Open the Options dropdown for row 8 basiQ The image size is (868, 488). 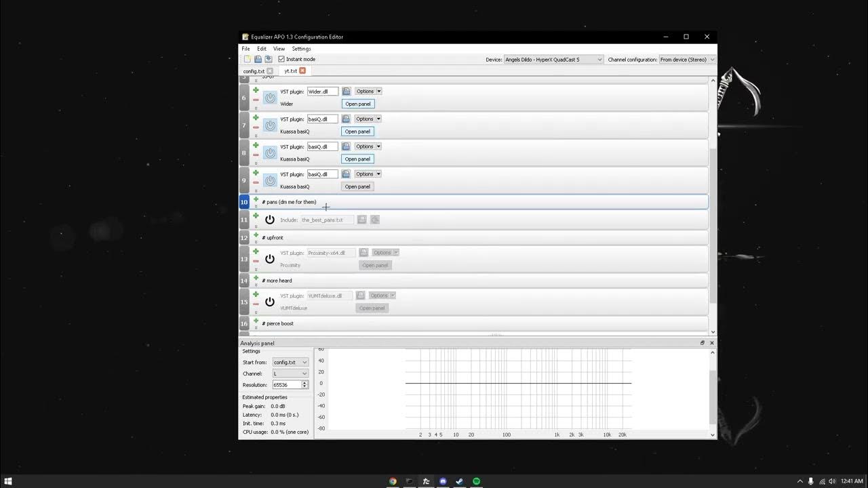(368, 146)
